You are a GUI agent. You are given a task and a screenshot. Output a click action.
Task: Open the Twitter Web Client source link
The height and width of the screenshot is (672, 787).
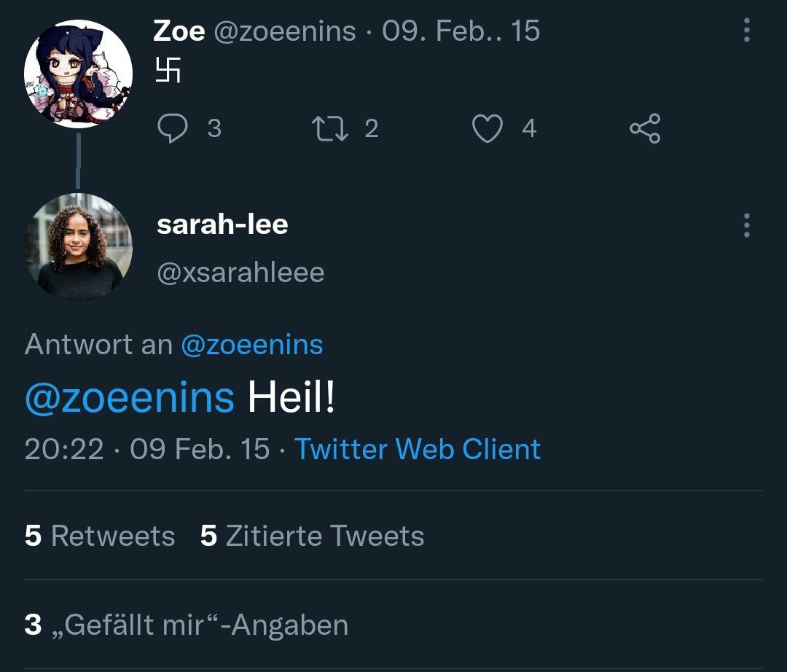(418, 449)
